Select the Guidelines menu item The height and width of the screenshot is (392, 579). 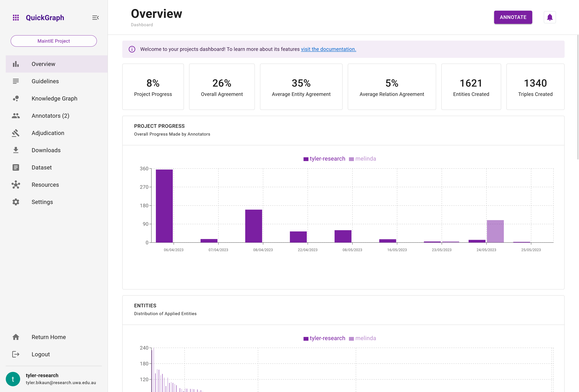pyautogui.click(x=45, y=81)
